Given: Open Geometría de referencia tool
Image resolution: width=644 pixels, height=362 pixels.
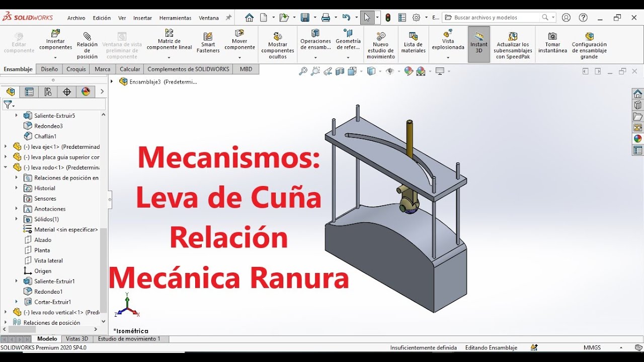Looking at the screenshot, I should [x=348, y=40].
